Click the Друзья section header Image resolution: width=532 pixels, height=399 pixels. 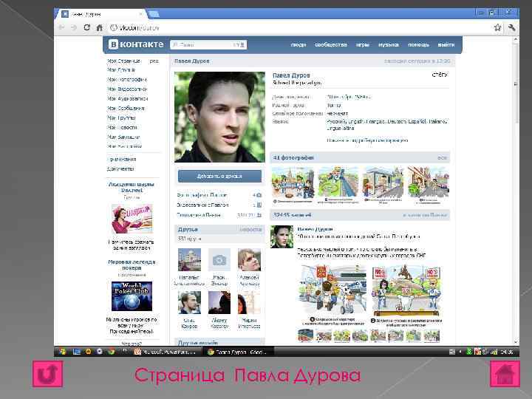click(219, 230)
